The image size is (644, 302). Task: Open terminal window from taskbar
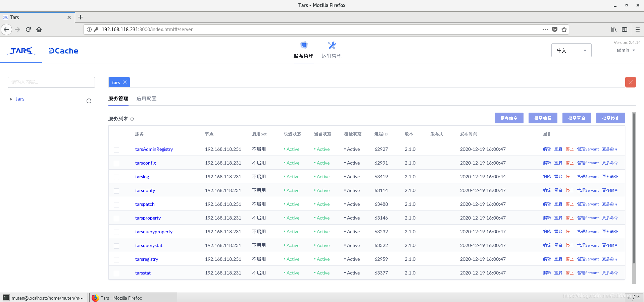tap(44, 298)
